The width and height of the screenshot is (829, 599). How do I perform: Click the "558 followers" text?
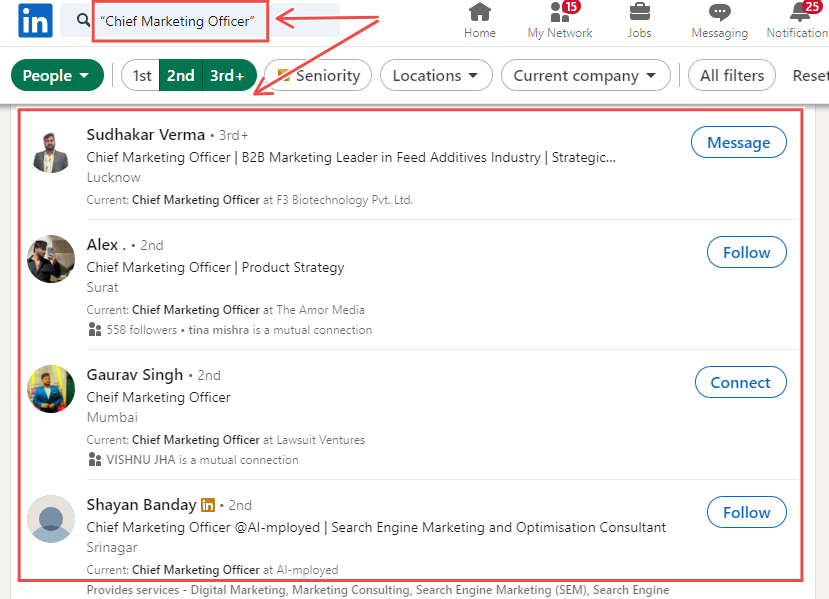142,330
